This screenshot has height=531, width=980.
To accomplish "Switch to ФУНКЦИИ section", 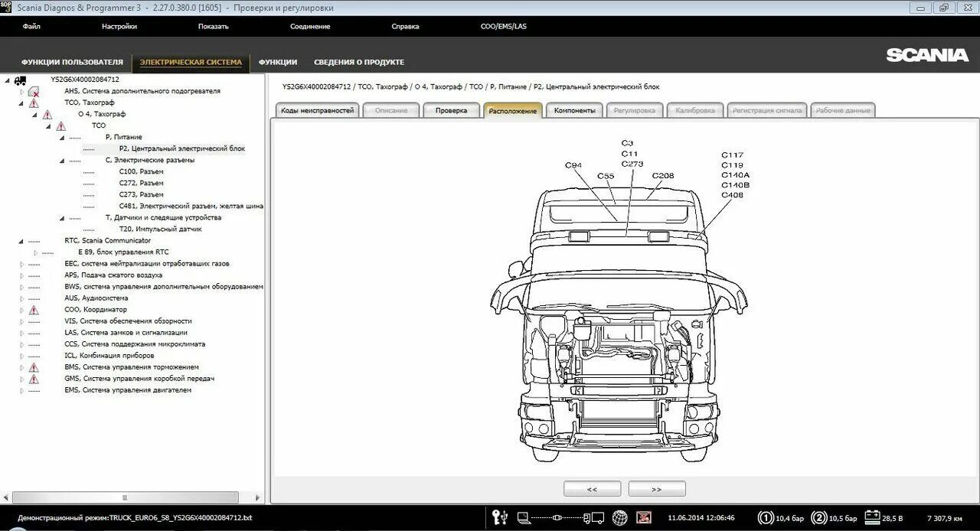I will 278,62.
